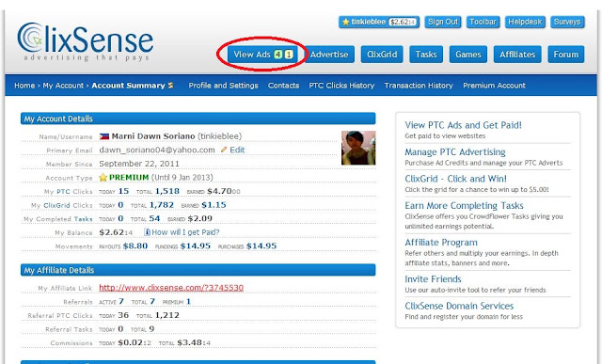Click the ClixSense logo
The width and height of the screenshot is (602, 364).
pyautogui.click(x=86, y=41)
